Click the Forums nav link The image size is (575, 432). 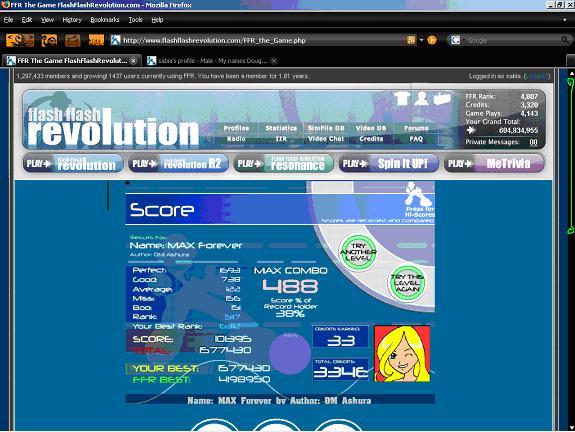point(416,128)
